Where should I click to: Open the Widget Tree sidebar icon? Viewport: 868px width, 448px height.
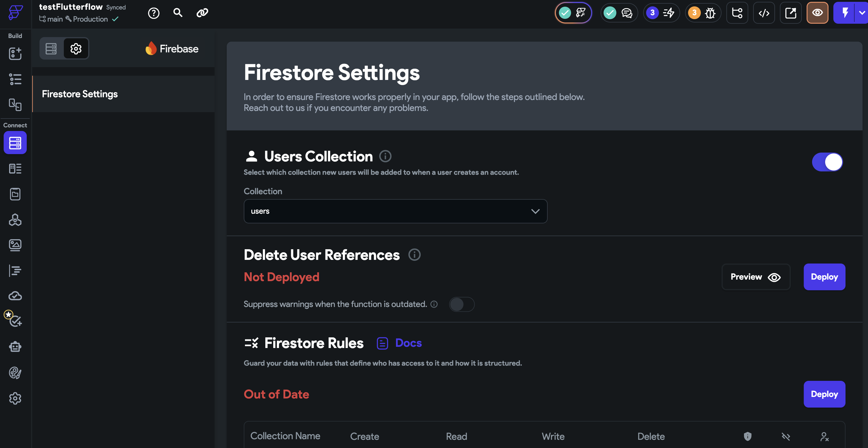click(x=15, y=79)
